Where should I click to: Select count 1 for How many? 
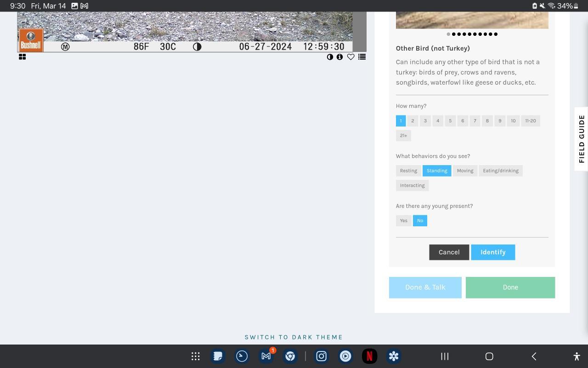point(401,121)
